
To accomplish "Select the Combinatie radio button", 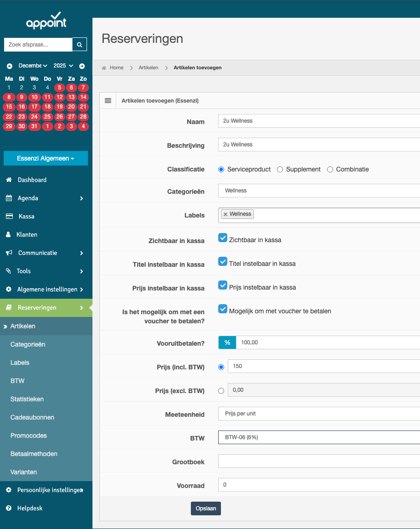I will [x=330, y=169].
